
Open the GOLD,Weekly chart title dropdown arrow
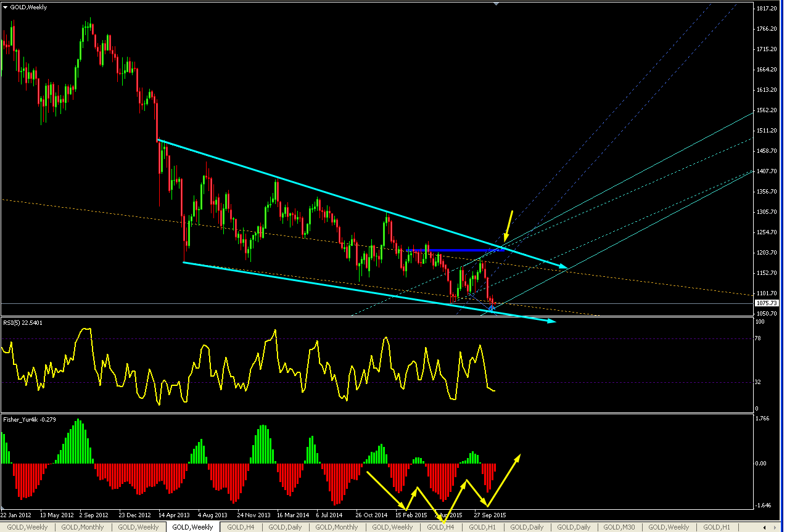pyautogui.click(x=6, y=7)
